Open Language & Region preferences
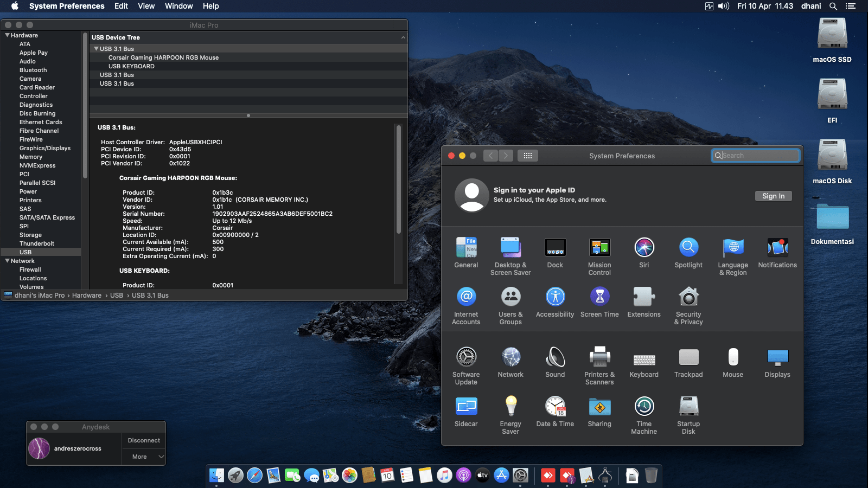The image size is (868, 488). 733,256
